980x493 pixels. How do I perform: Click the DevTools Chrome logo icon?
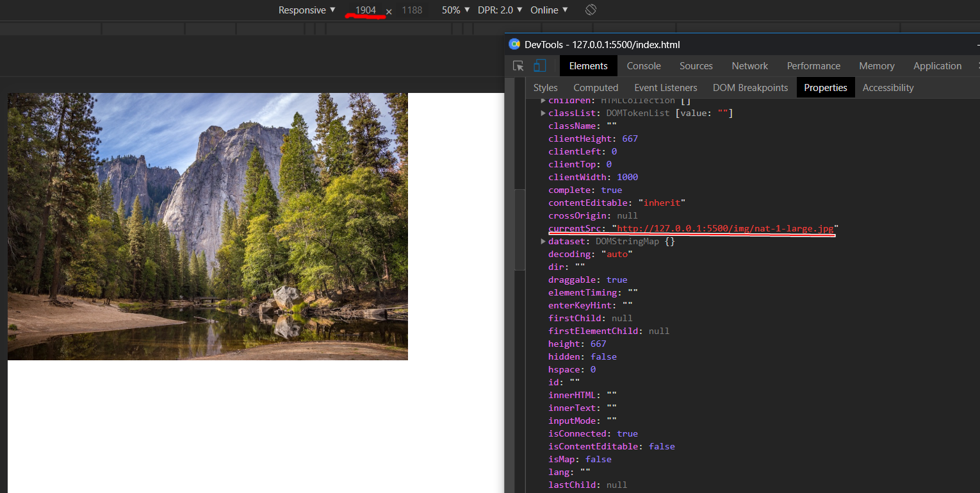(x=514, y=44)
